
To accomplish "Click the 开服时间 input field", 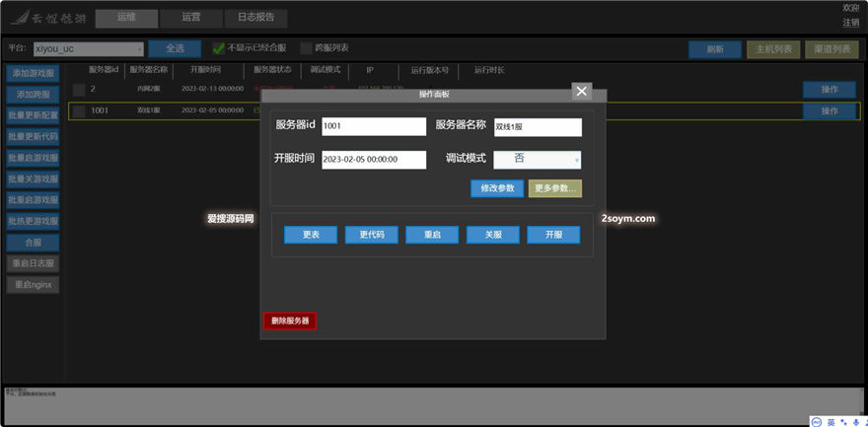I will coord(374,159).
